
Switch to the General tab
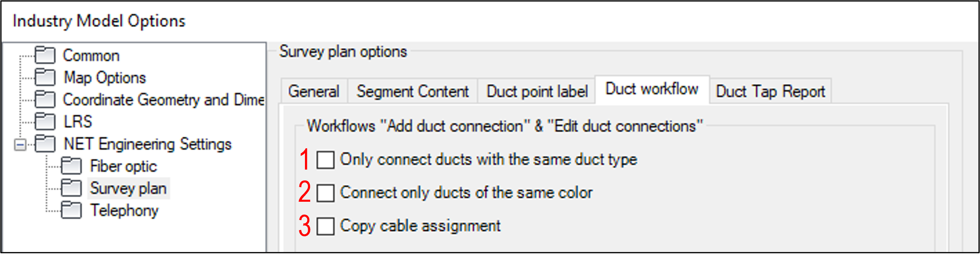[x=314, y=92]
